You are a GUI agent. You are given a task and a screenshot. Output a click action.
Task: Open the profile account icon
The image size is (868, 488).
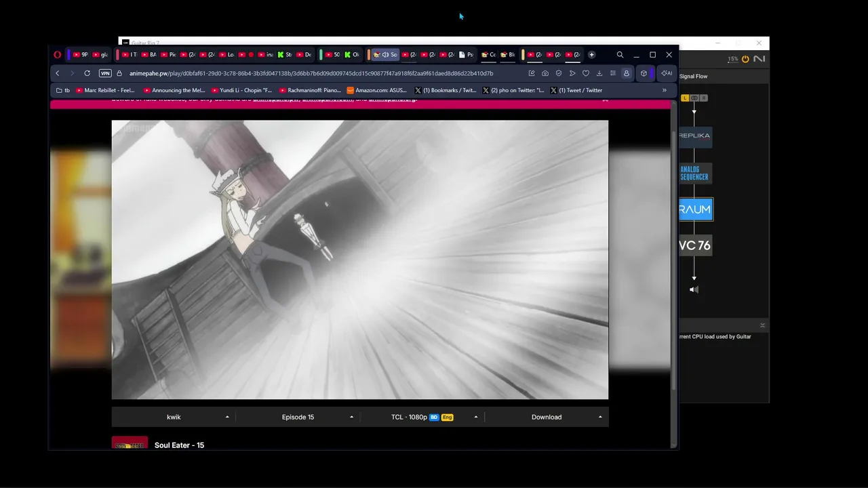627,73
